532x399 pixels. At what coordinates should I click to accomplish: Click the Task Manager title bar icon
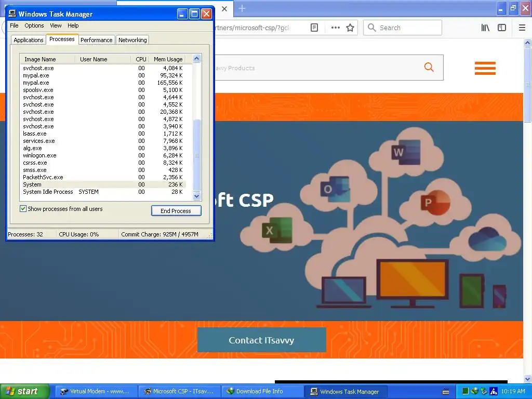click(x=12, y=14)
